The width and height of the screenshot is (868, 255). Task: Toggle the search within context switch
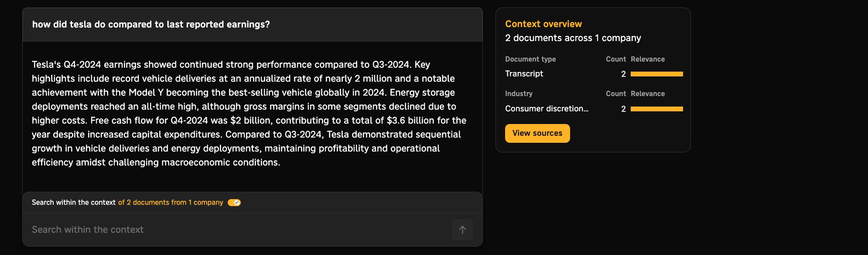(x=234, y=203)
